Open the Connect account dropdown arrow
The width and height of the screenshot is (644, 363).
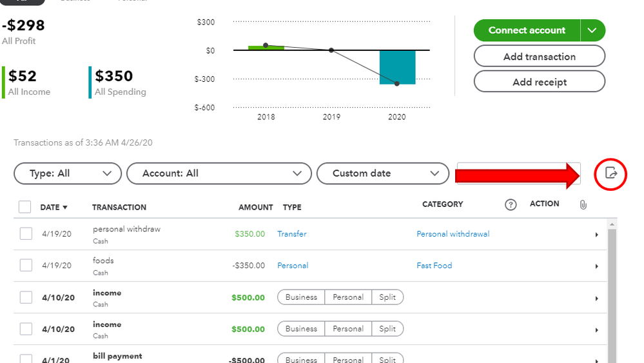592,30
